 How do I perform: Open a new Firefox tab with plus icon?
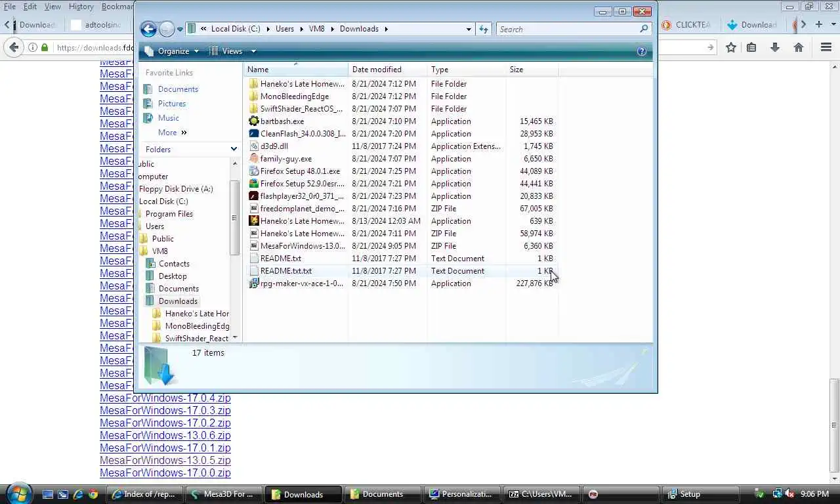pos(818,24)
